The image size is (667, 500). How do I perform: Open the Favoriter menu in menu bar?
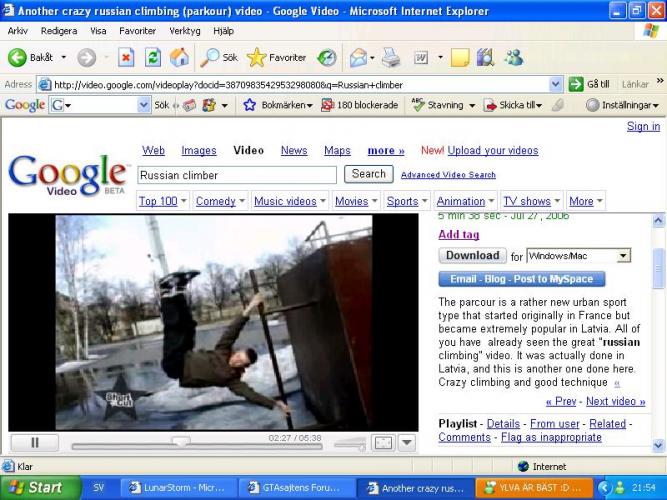pyautogui.click(x=137, y=31)
